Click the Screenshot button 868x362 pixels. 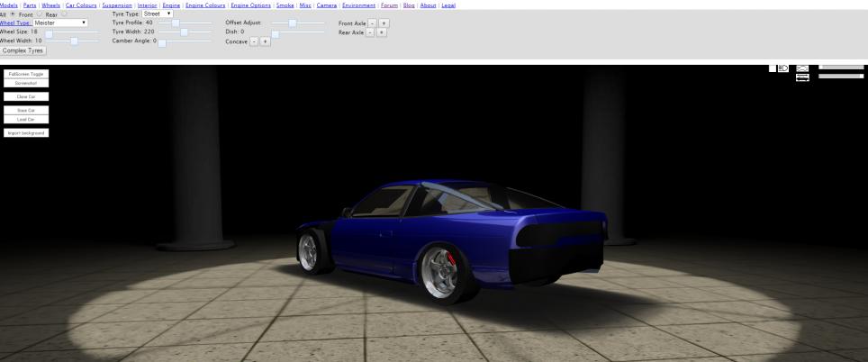(x=26, y=83)
